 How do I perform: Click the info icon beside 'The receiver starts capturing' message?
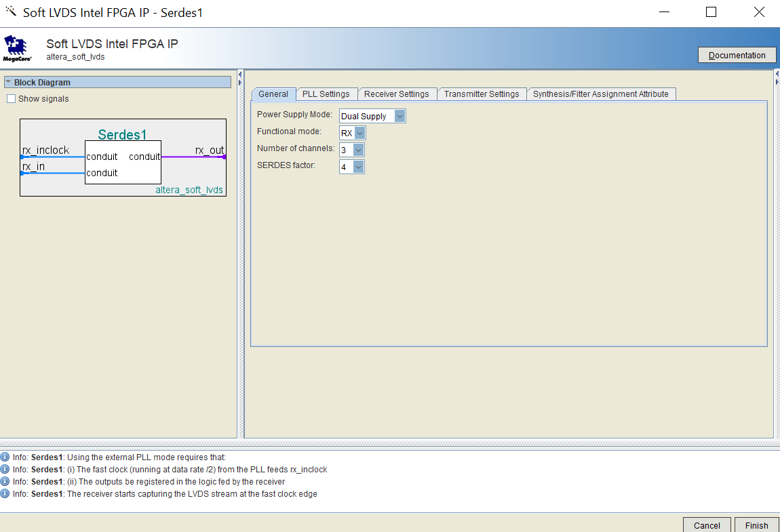pyautogui.click(x=5, y=494)
